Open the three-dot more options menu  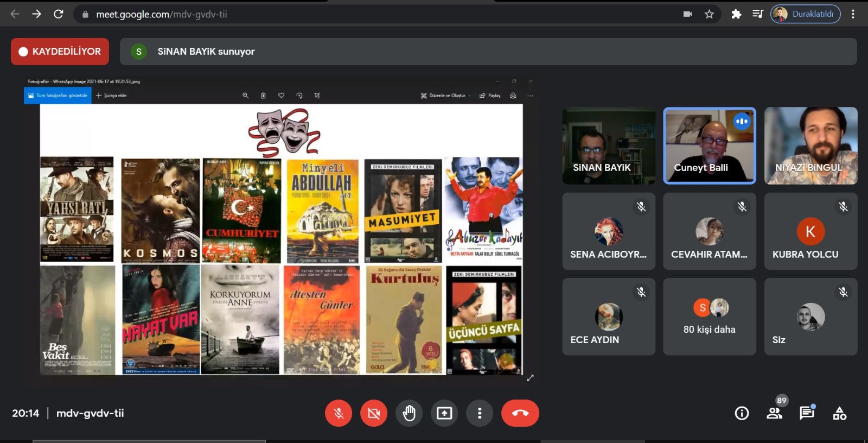tap(480, 414)
